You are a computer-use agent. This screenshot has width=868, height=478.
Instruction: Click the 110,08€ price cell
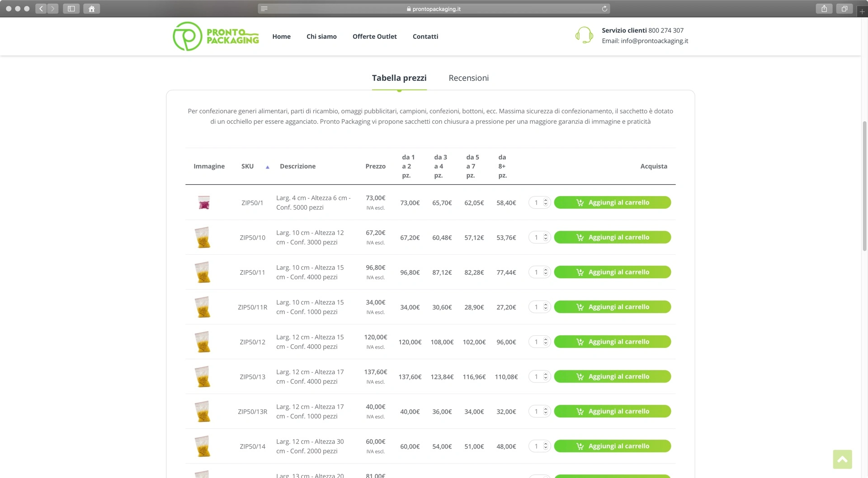(506, 377)
